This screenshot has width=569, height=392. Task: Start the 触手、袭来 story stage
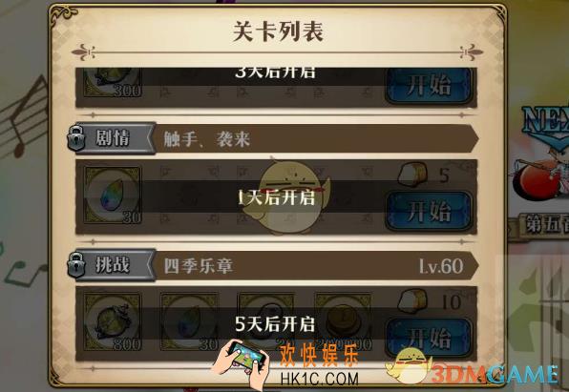tap(430, 211)
